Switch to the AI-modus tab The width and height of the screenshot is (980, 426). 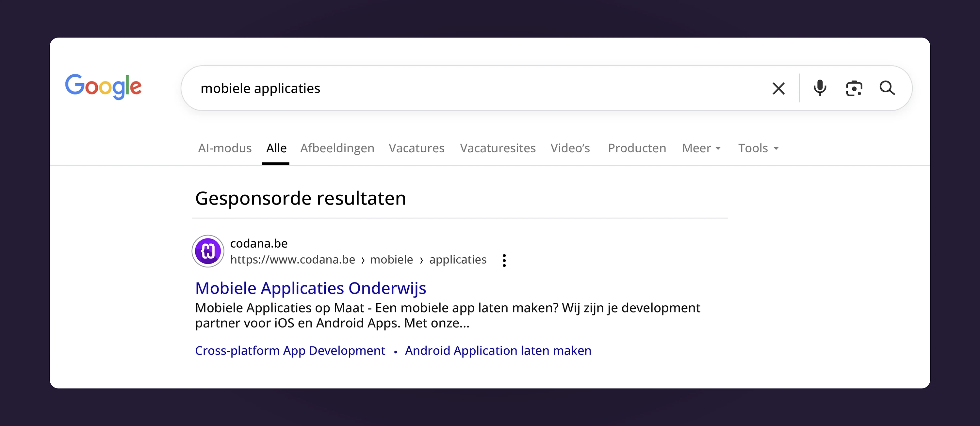[x=225, y=148]
